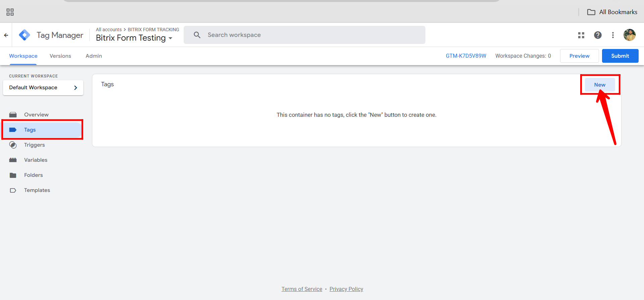The width and height of the screenshot is (644, 300).
Task: Click the browser tab groups grid icon
Action: 10,12
